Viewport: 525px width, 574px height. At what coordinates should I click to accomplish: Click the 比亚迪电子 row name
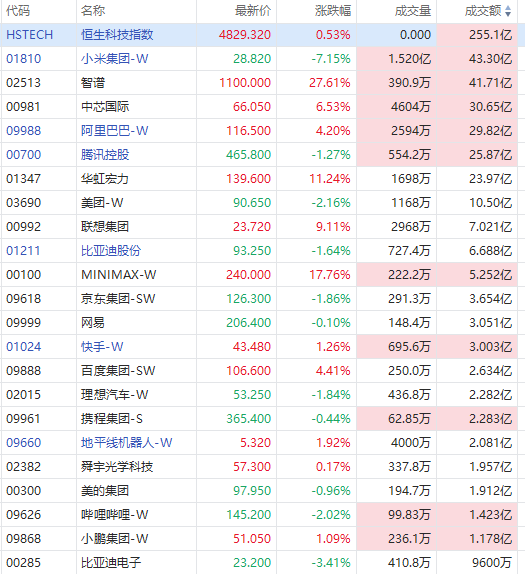tap(111, 563)
